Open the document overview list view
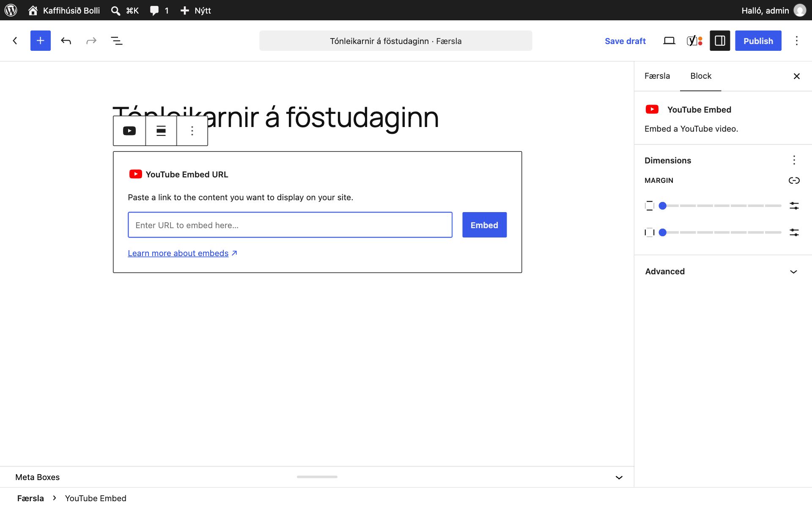Screen dimensions: 812x508 coord(117,41)
